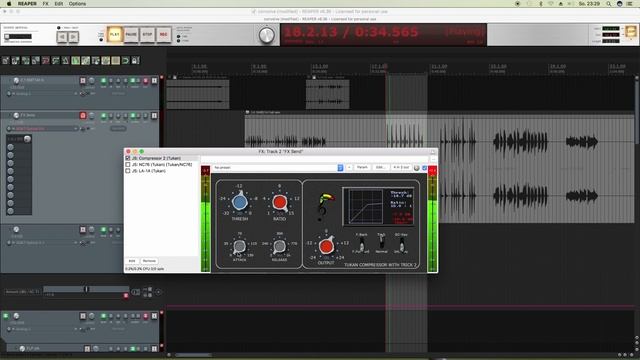This screenshot has width=640, height=360.
Task: Click Add in the FX chain window
Action: (132, 261)
